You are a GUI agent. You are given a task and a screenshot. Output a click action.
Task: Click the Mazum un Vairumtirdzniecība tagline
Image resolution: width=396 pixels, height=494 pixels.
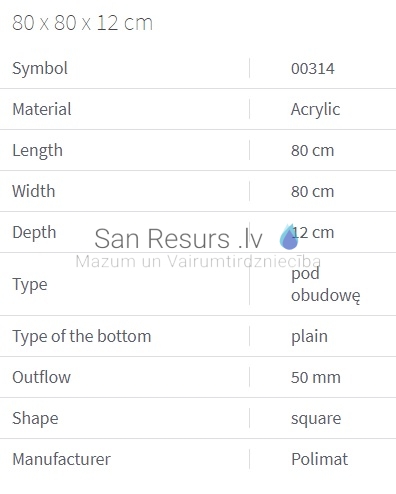[198, 261]
